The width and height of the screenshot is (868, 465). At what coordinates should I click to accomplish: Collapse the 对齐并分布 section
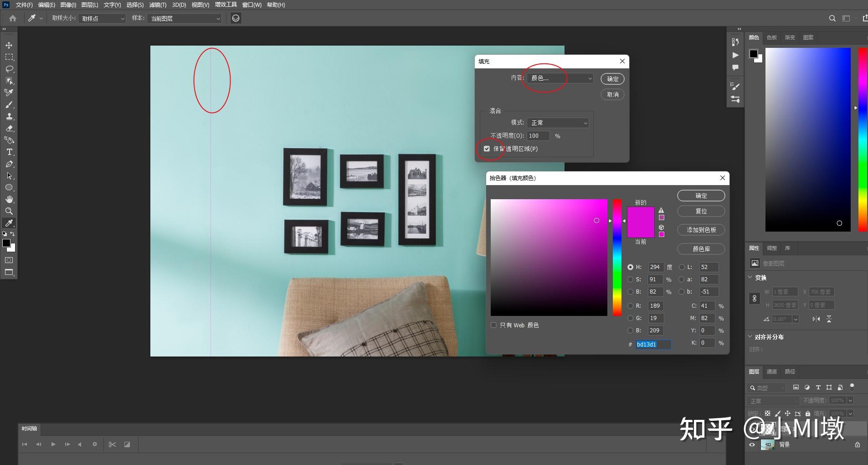click(751, 336)
